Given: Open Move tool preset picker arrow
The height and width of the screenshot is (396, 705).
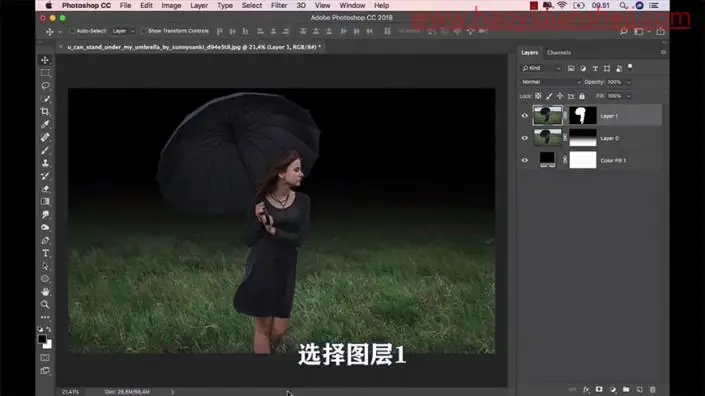Looking at the screenshot, I should [x=60, y=31].
